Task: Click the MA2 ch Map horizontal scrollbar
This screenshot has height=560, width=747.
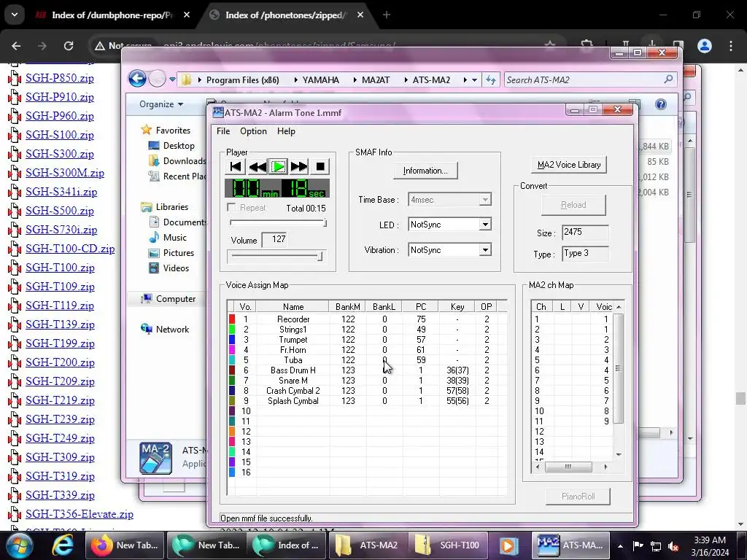Action: click(x=568, y=467)
